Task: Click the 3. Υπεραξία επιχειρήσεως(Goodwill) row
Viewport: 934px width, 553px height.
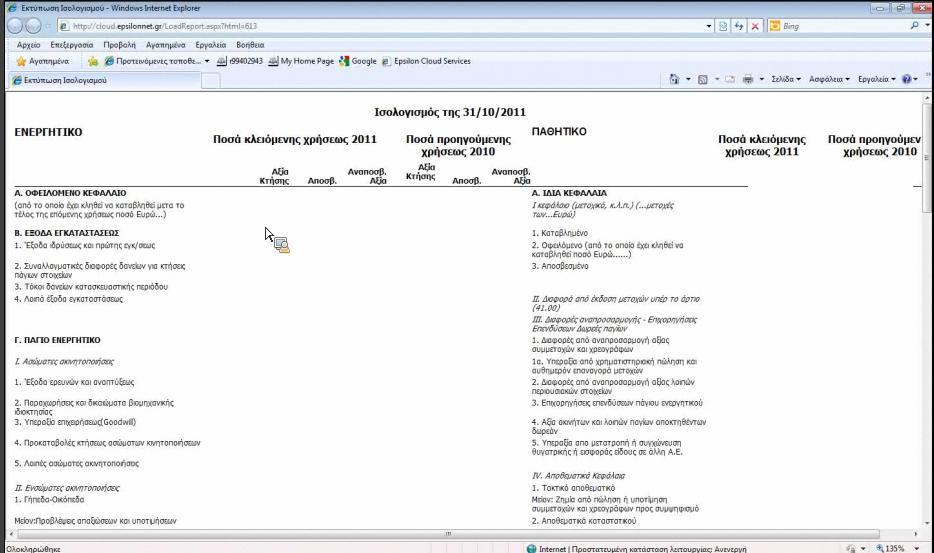Action: [x=75, y=422]
